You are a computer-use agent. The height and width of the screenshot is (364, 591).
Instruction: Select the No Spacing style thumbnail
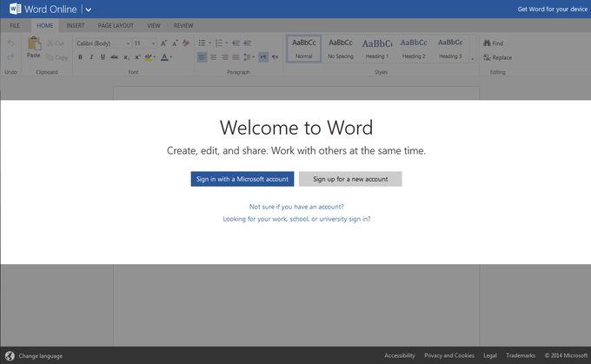point(341,49)
